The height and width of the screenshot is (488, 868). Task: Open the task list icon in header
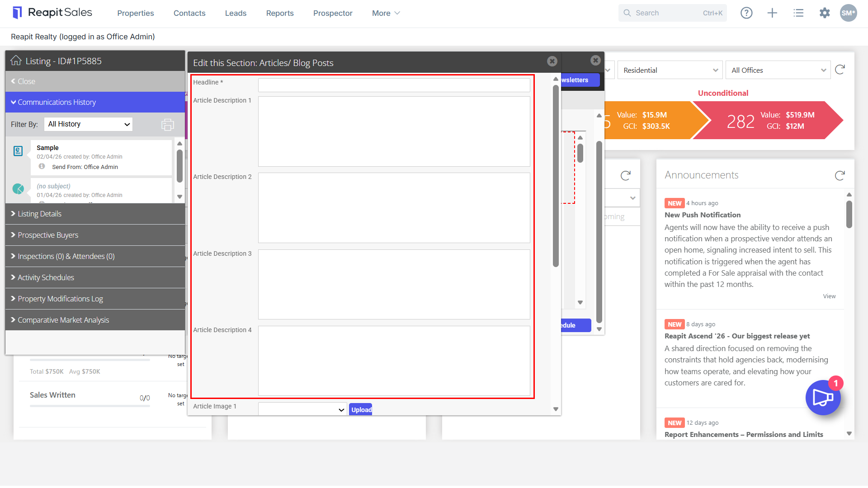798,13
